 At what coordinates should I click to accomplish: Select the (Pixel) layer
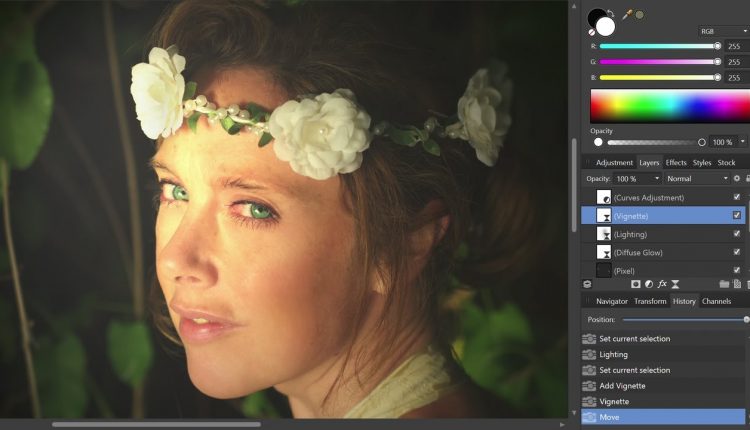point(663,270)
